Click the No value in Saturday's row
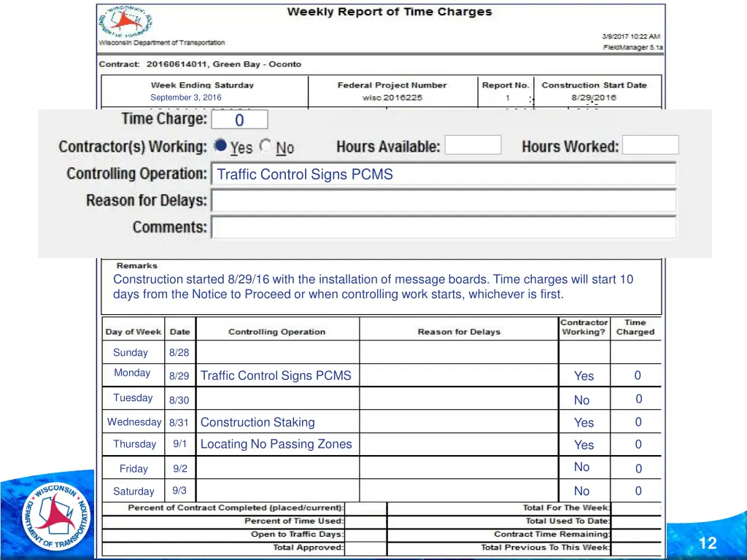Viewport: 747px width, 560px height. point(581,491)
